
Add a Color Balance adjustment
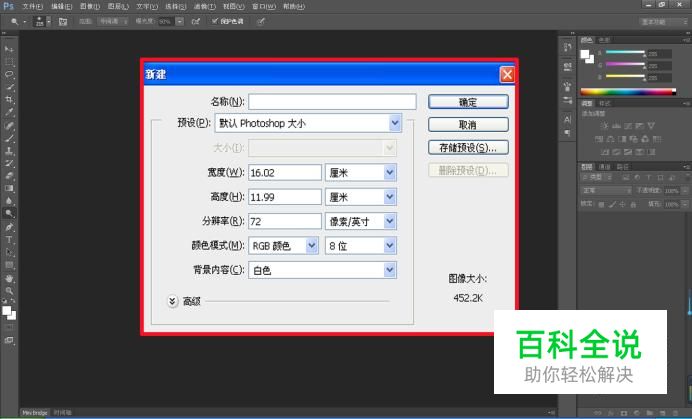610,139
